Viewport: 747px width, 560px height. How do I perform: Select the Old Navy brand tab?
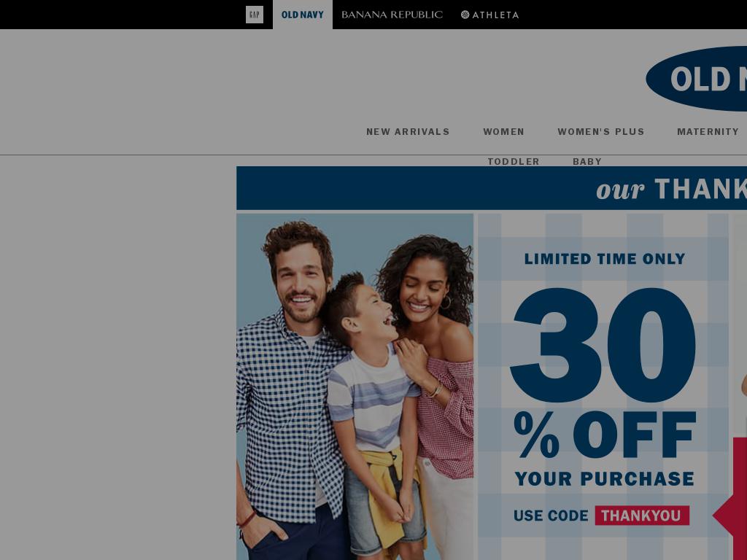click(x=303, y=15)
